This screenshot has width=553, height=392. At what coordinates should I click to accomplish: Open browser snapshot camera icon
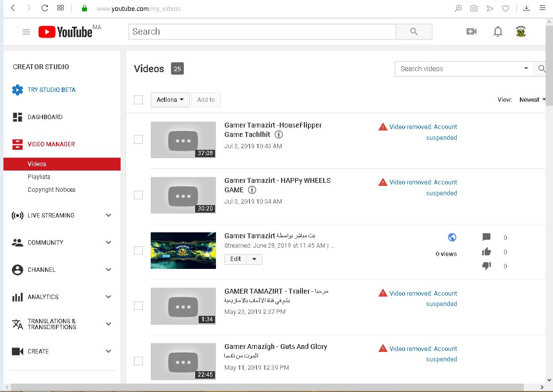(x=473, y=8)
